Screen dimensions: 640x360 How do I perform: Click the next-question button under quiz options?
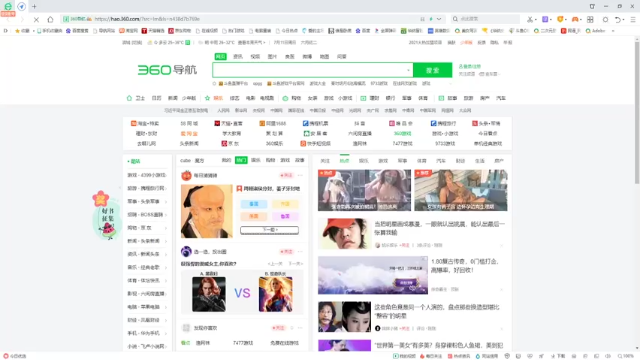pos(269,230)
